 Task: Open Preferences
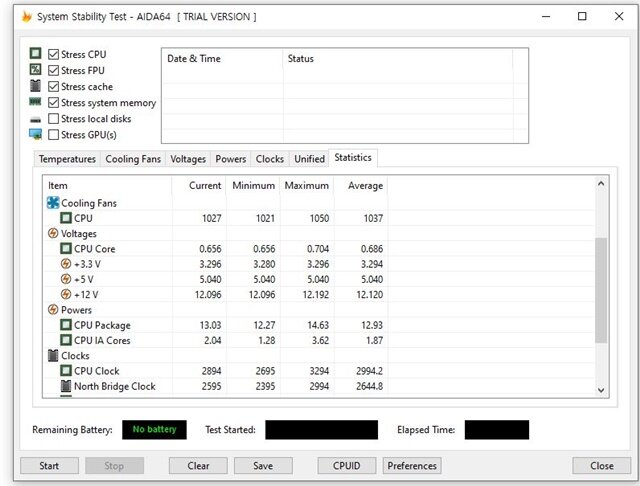[412, 466]
